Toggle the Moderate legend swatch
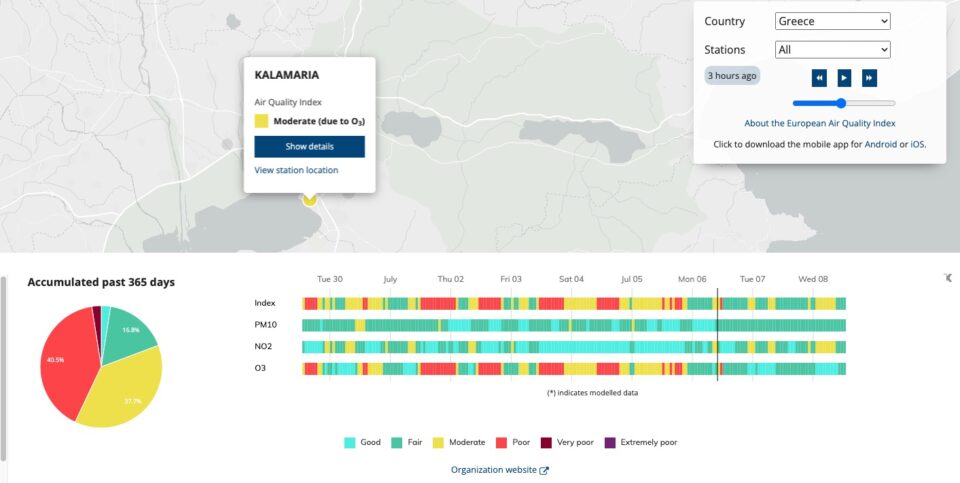 (438, 442)
